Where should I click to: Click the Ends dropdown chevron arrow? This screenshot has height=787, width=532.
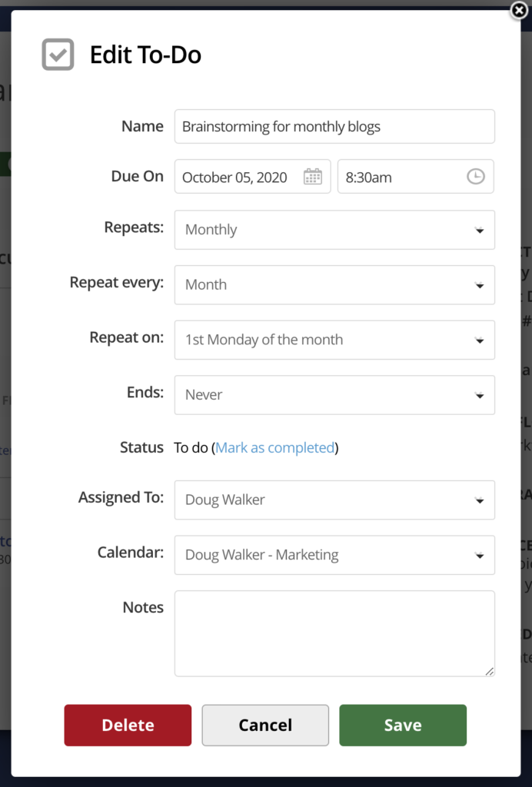pos(480,395)
